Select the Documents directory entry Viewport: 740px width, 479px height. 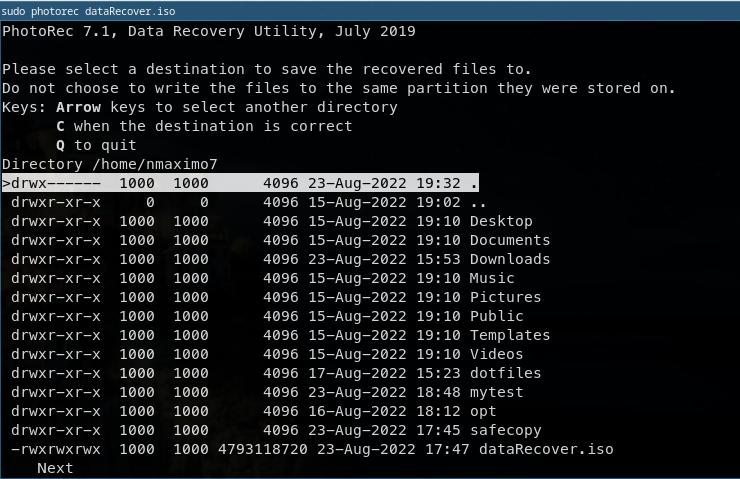tap(509, 240)
